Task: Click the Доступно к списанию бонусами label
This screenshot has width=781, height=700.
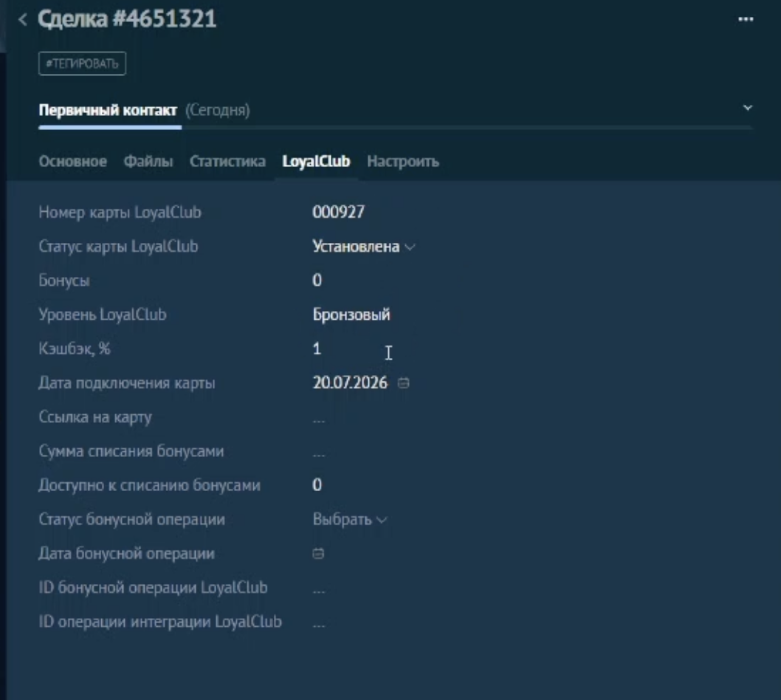Action: [149, 485]
